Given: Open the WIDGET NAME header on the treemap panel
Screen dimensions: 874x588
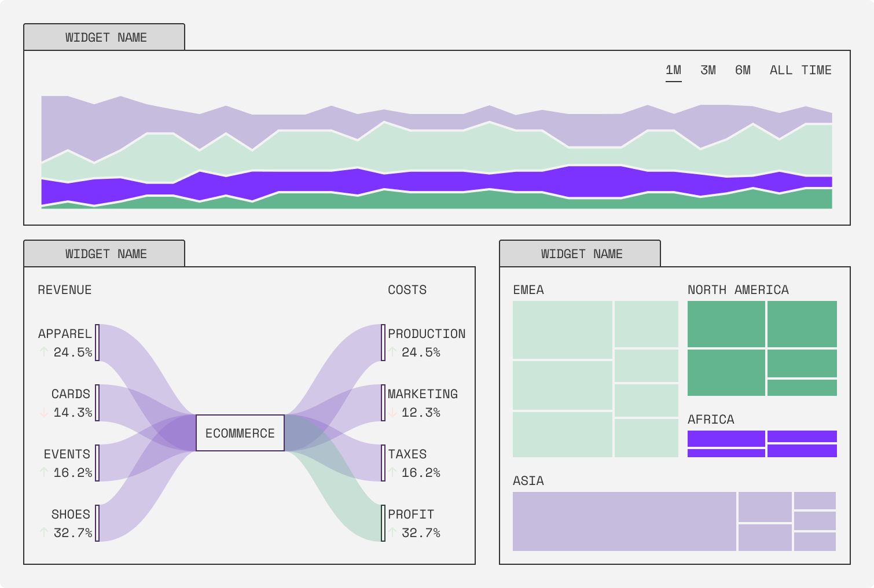Looking at the screenshot, I should coord(581,253).
